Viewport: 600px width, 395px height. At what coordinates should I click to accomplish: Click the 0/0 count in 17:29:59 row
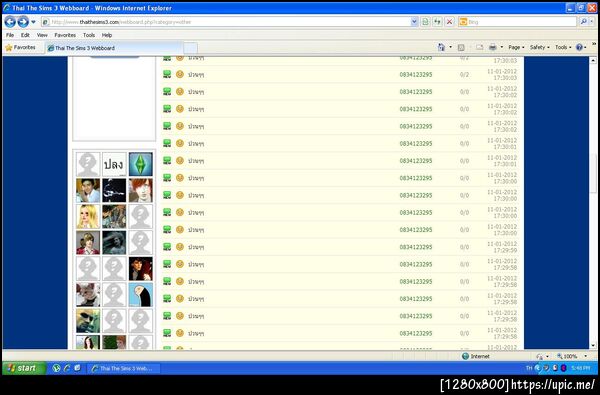(x=464, y=247)
